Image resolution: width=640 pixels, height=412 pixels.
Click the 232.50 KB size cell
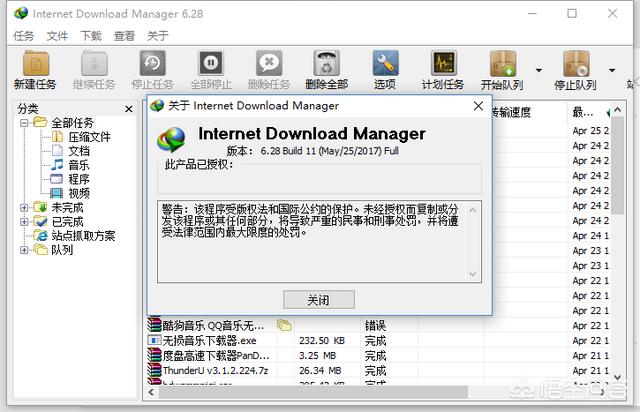click(322, 341)
